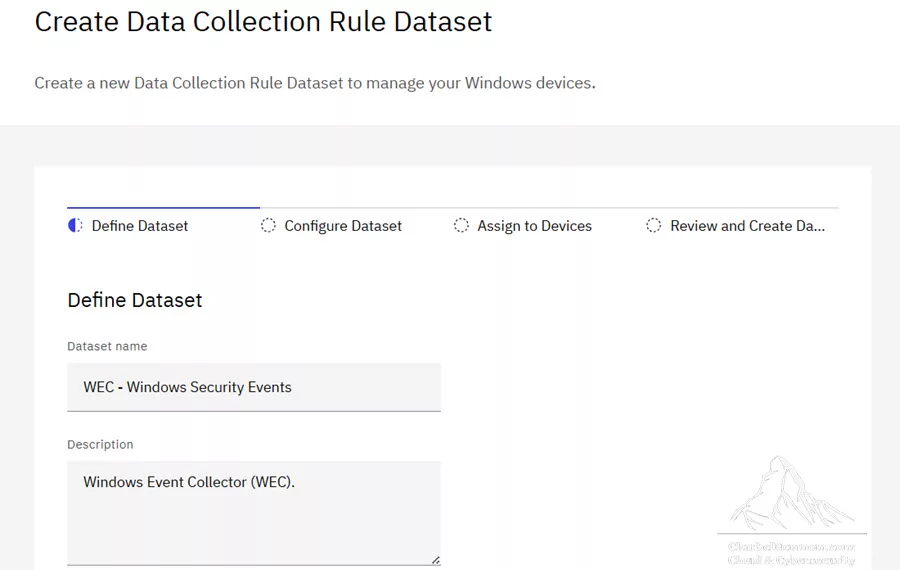Open the Review and Create Da... step

coord(747,226)
